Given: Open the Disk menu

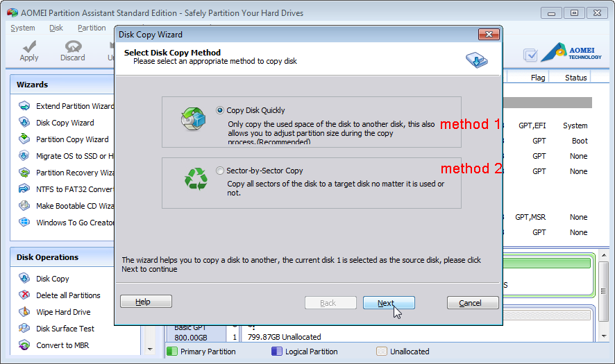Looking at the screenshot, I should (56, 28).
